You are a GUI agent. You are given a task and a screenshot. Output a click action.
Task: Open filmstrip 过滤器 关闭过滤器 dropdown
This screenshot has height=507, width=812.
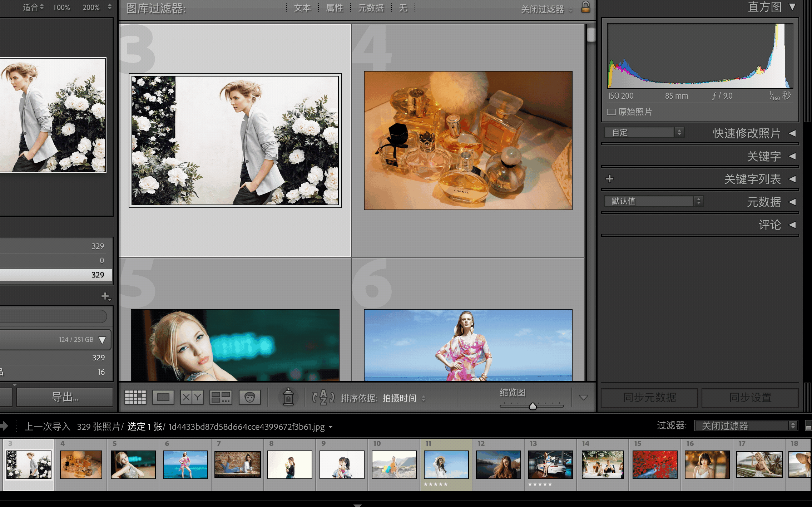[746, 425]
